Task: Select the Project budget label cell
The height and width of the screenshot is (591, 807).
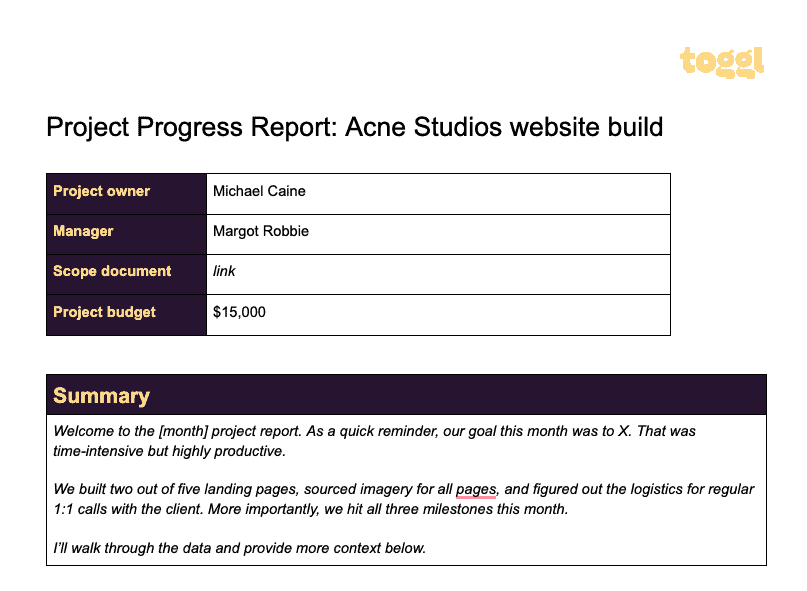Action: [x=126, y=313]
